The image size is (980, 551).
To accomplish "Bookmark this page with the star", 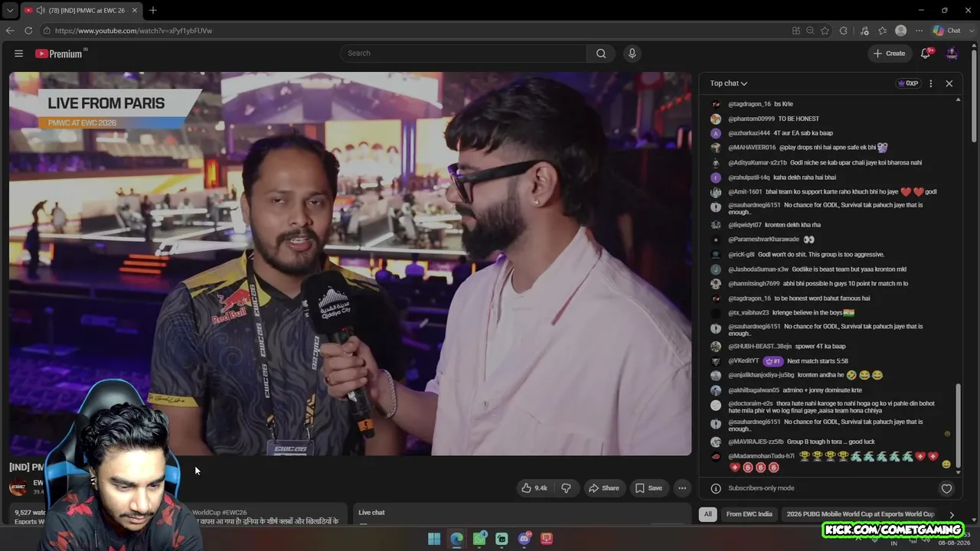I will [825, 31].
